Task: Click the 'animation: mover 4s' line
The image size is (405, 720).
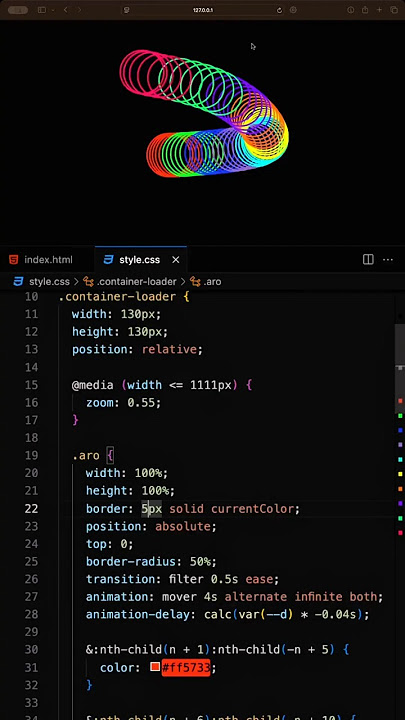Action: [x=234, y=596]
